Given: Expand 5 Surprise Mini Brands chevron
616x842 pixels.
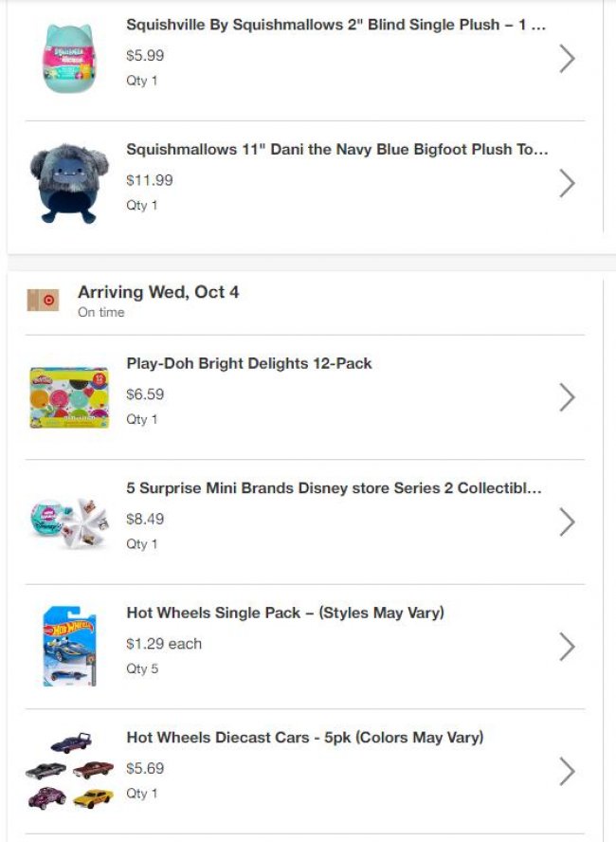Looking at the screenshot, I should point(567,522).
